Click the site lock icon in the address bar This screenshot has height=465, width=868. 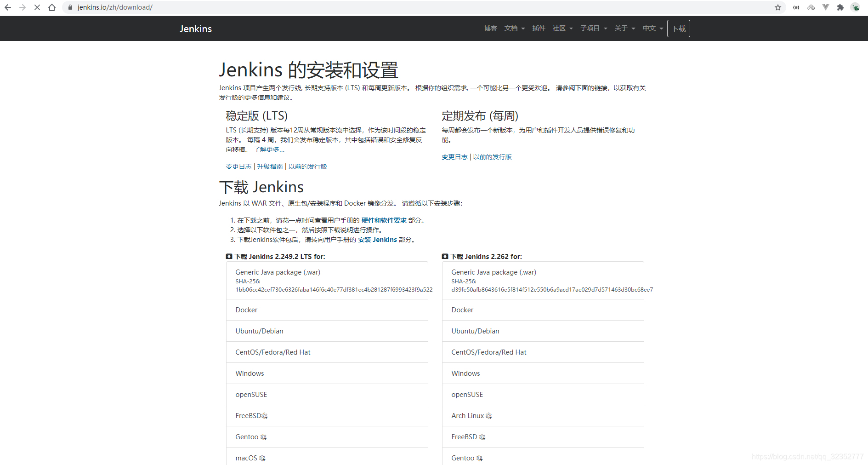pyautogui.click(x=70, y=7)
